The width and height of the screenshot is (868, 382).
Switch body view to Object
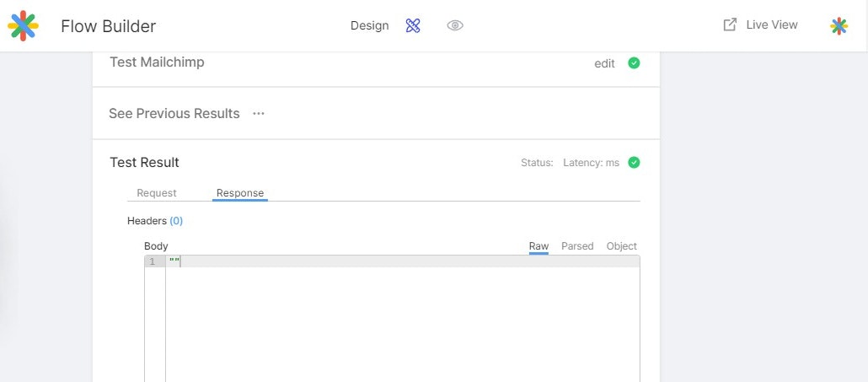click(622, 246)
